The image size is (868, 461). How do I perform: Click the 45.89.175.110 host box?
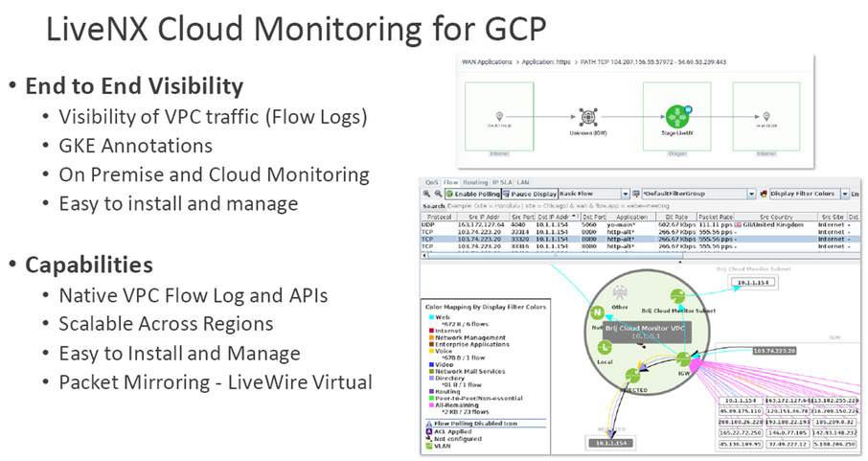point(741,411)
